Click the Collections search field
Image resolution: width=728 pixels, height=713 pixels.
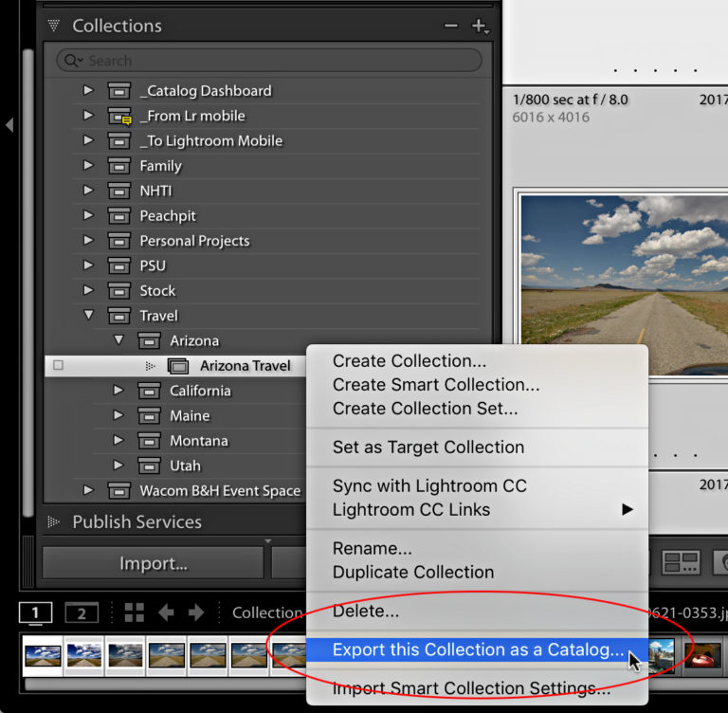[269, 61]
